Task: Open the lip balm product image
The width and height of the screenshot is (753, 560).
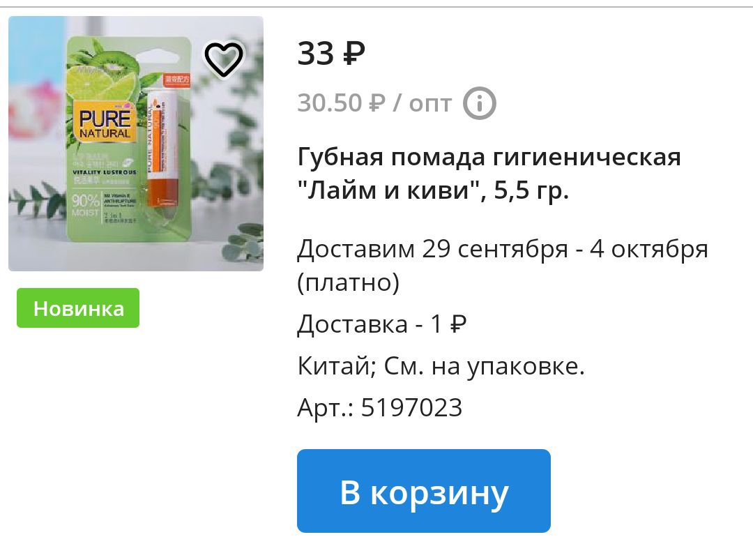Action: point(136,144)
